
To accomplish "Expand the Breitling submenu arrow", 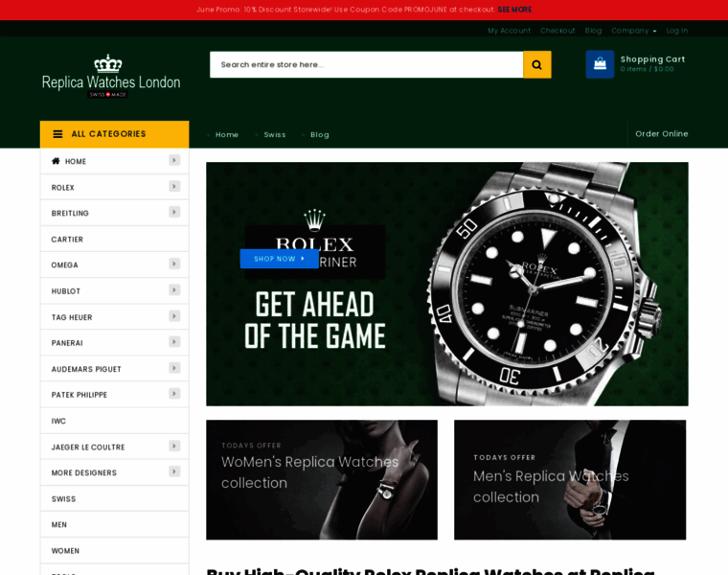I will (x=174, y=212).
